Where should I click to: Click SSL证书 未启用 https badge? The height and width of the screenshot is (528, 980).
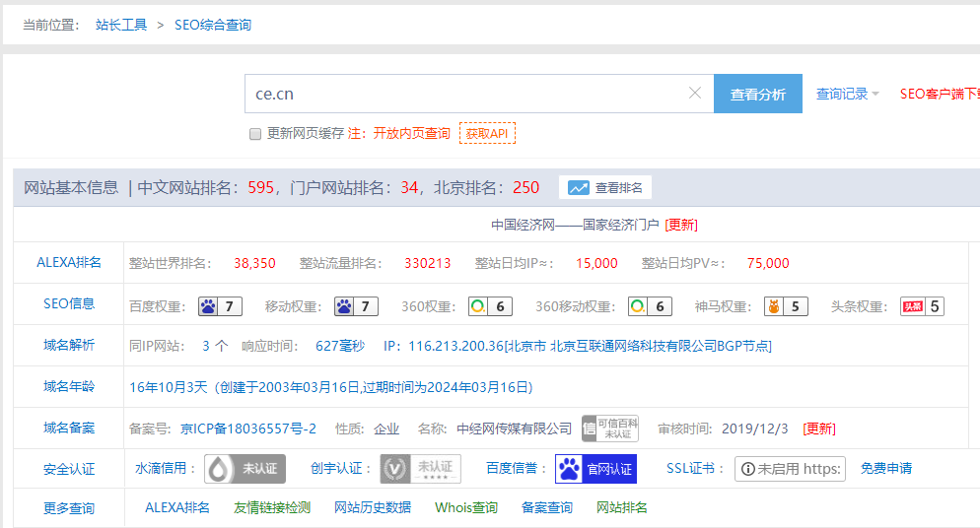click(790, 469)
